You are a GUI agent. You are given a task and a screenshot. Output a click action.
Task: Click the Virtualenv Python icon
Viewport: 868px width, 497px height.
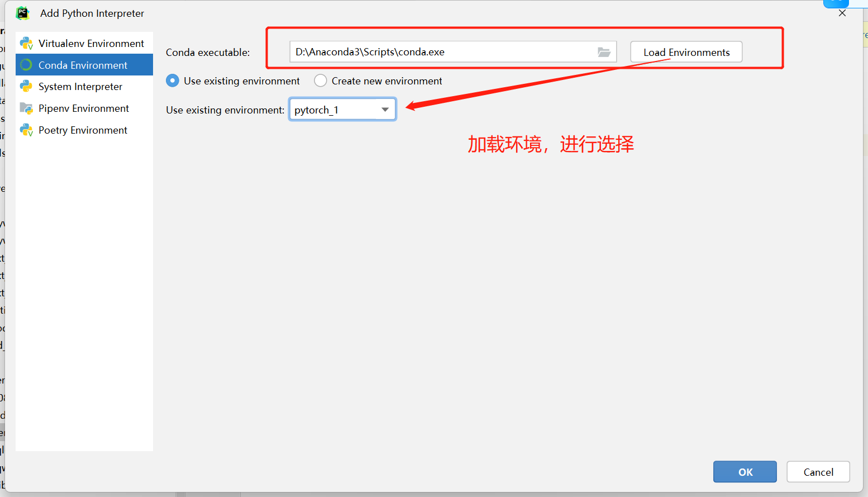coord(26,43)
